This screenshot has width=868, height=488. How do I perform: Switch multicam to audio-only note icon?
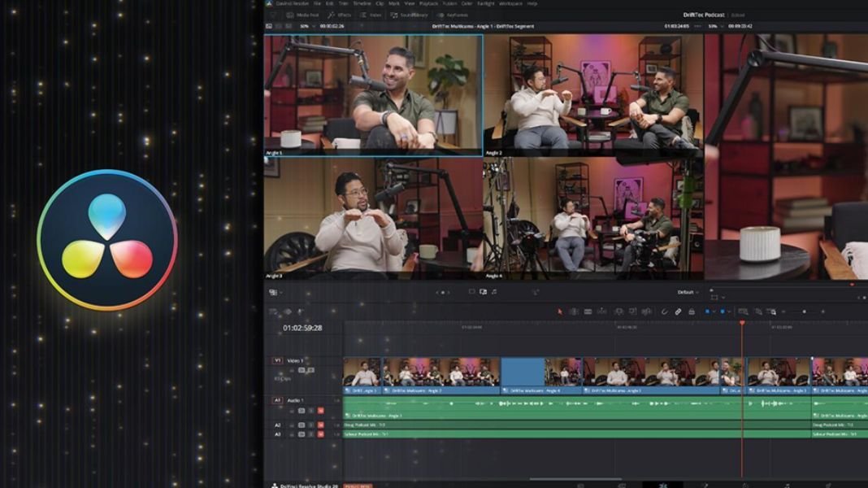494,292
